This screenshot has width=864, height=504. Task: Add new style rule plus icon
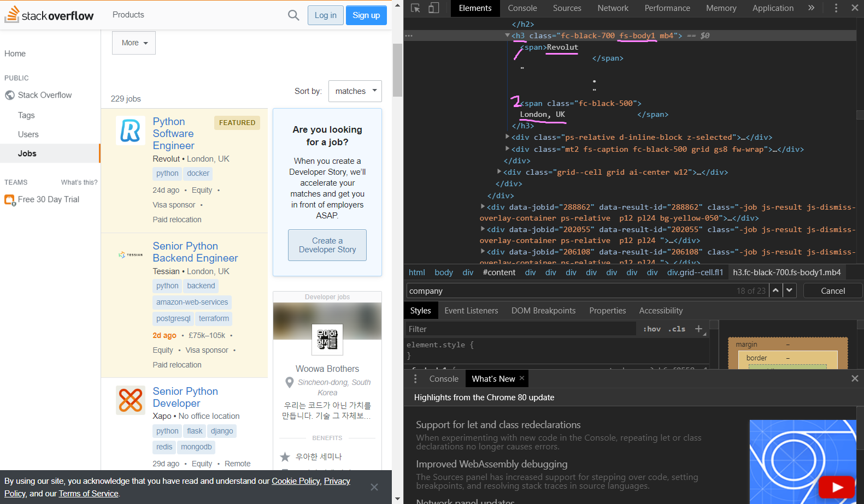(x=698, y=329)
